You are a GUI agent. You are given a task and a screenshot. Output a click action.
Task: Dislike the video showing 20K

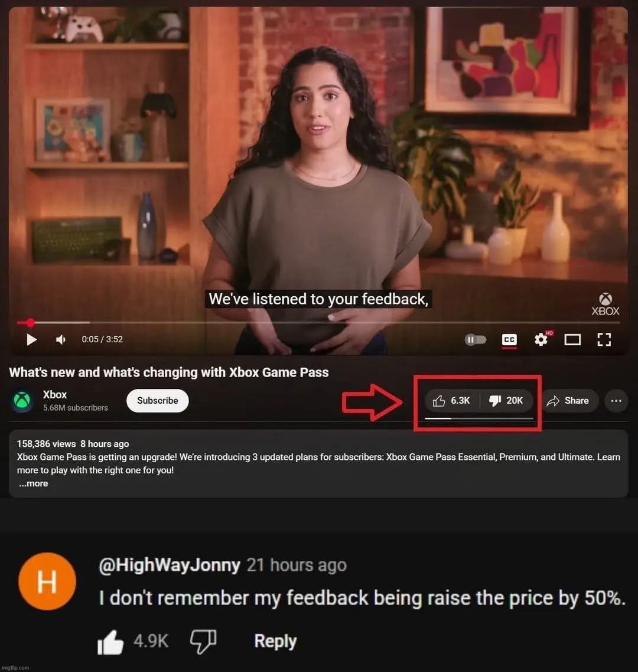(x=506, y=401)
